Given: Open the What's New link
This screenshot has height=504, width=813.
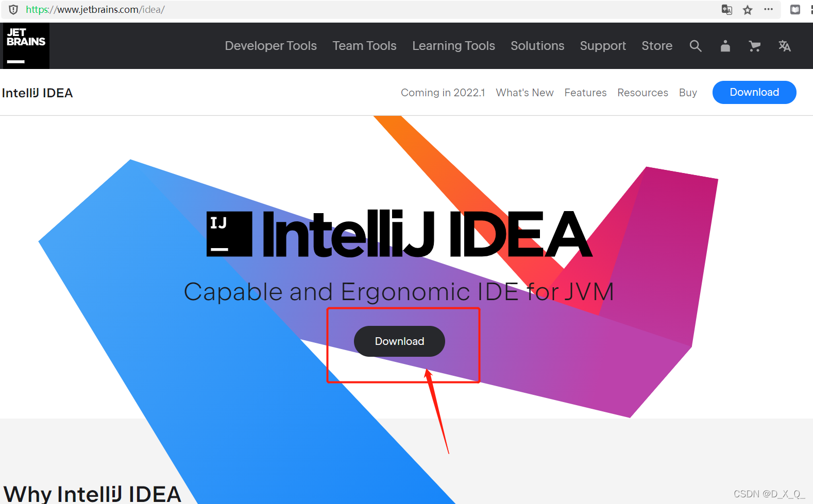Looking at the screenshot, I should tap(524, 93).
